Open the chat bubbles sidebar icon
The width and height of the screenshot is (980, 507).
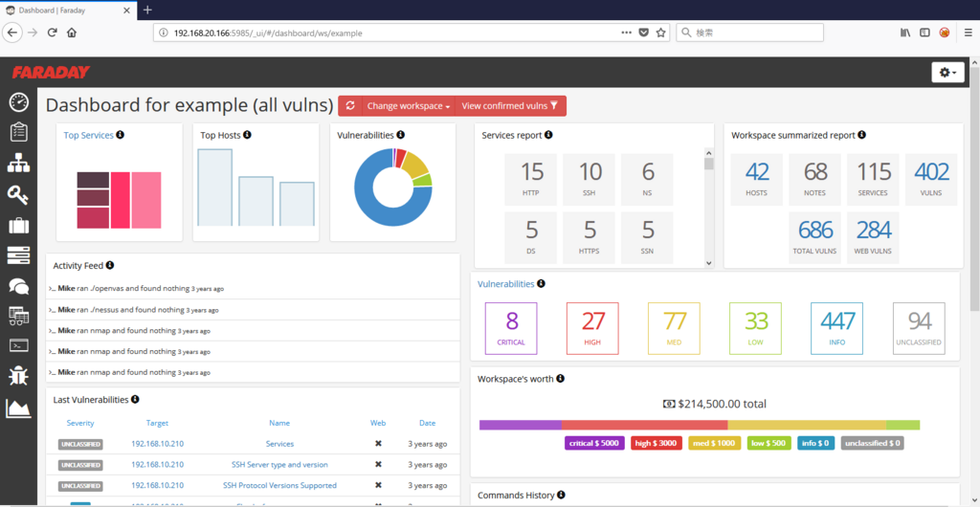[x=19, y=286]
